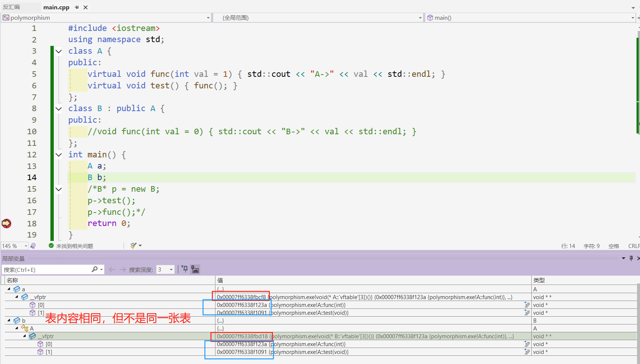The image size is (640, 364).
Task: Click the 行: 14 line indicator
Action: [x=568, y=246]
